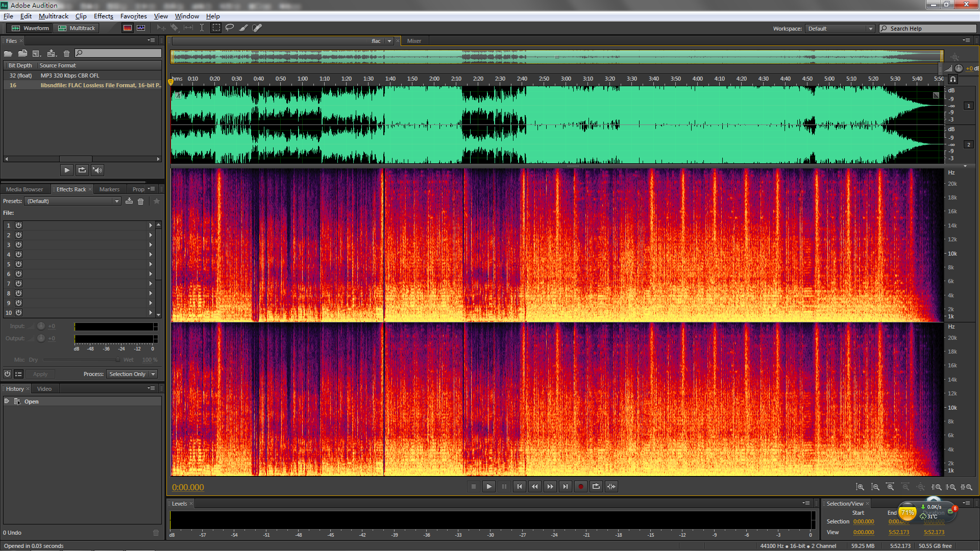Image resolution: width=980 pixels, height=551 pixels.
Task: Toggle loop playback in transport controls
Action: point(596,487)
